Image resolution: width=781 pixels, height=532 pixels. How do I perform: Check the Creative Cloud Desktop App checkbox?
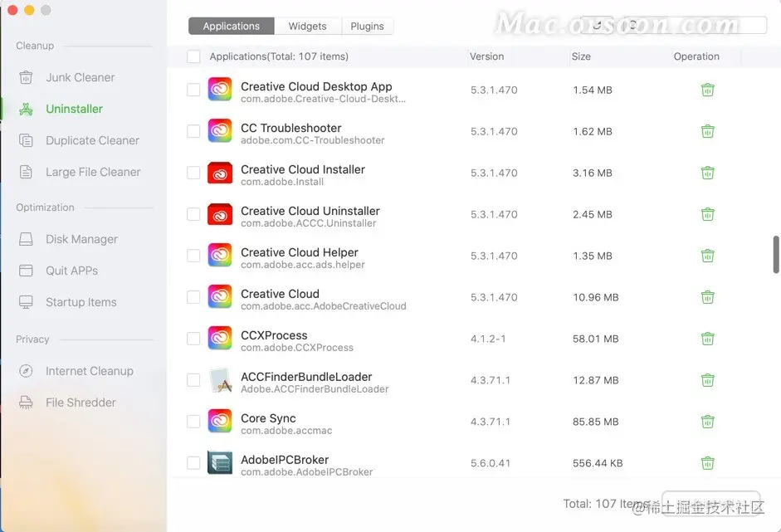click(x=193, y=90)
